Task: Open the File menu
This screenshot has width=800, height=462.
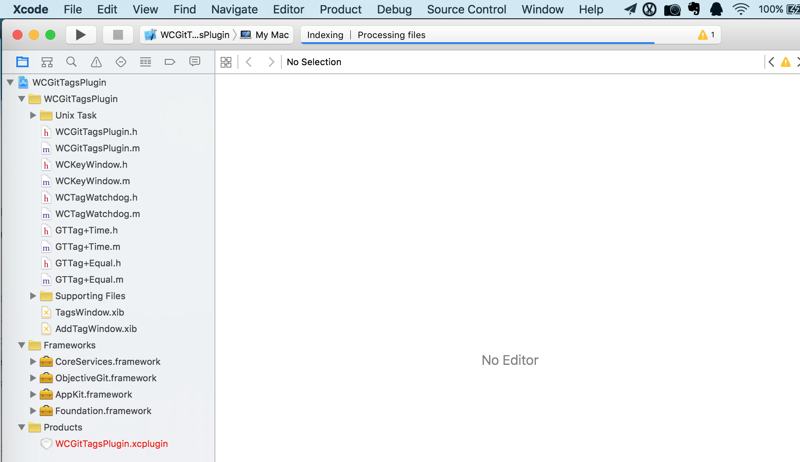Action: (x=72, y=9)
